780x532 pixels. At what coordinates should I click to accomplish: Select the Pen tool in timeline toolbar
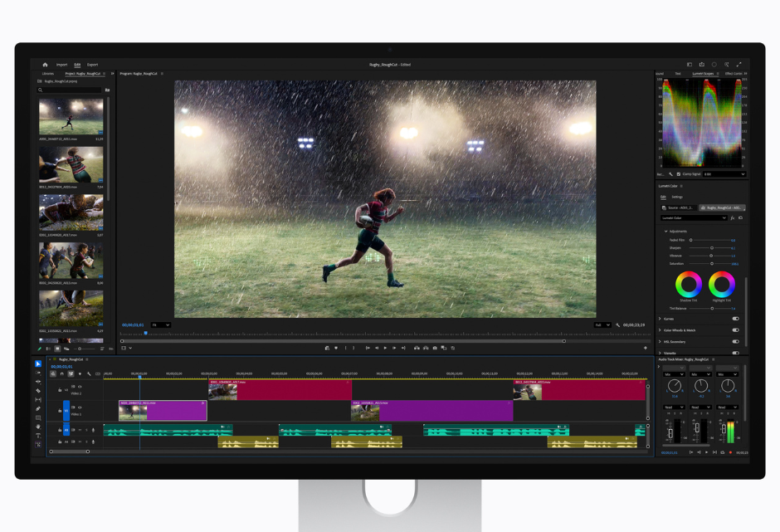click(x=38, y=408)
